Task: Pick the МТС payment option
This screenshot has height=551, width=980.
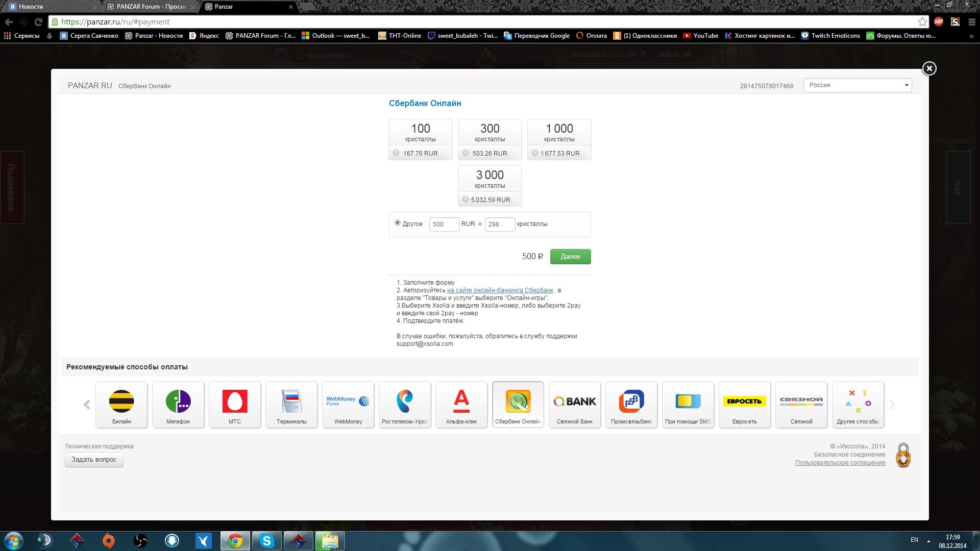Action: click(x=235, y=405)
